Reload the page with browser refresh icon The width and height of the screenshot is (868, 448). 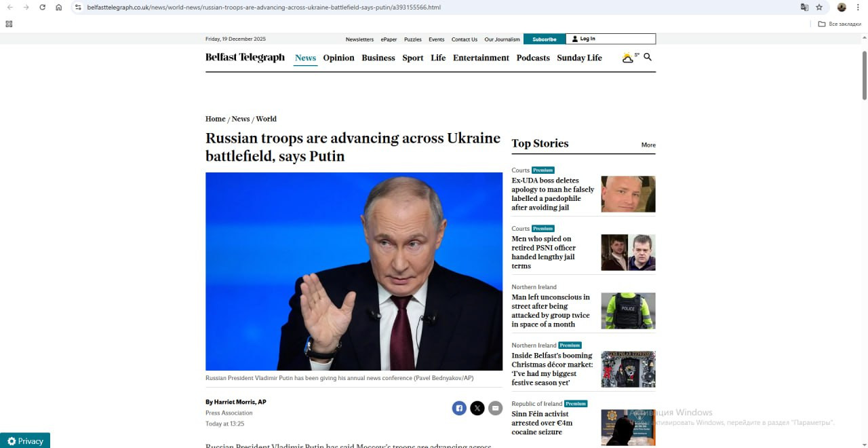click(x=42, y=7)
